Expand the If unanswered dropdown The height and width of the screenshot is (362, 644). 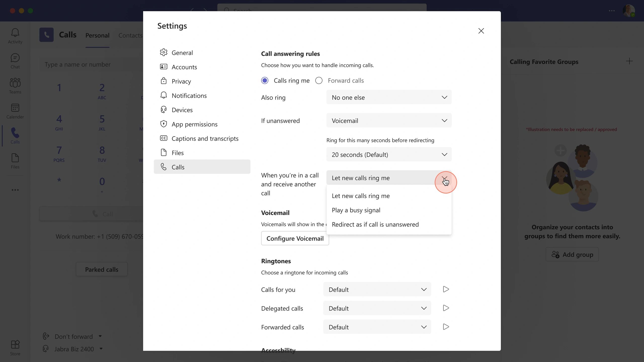[389, 120]
